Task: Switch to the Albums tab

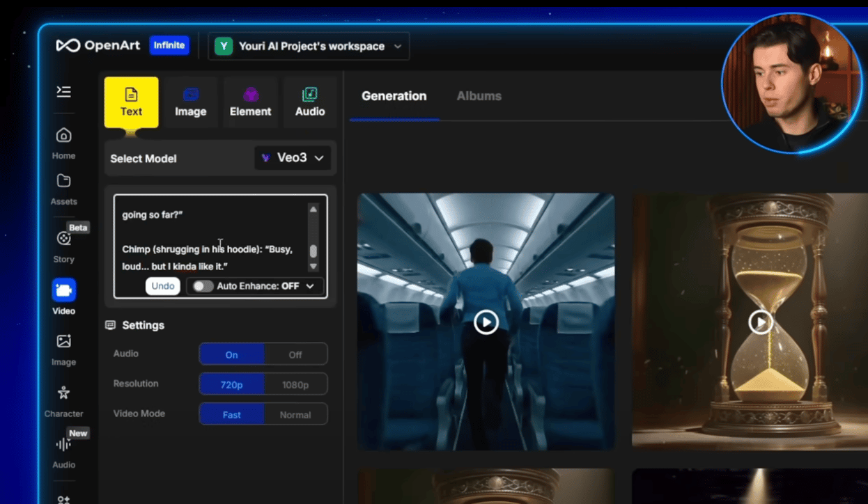Action: click(479, 96)
